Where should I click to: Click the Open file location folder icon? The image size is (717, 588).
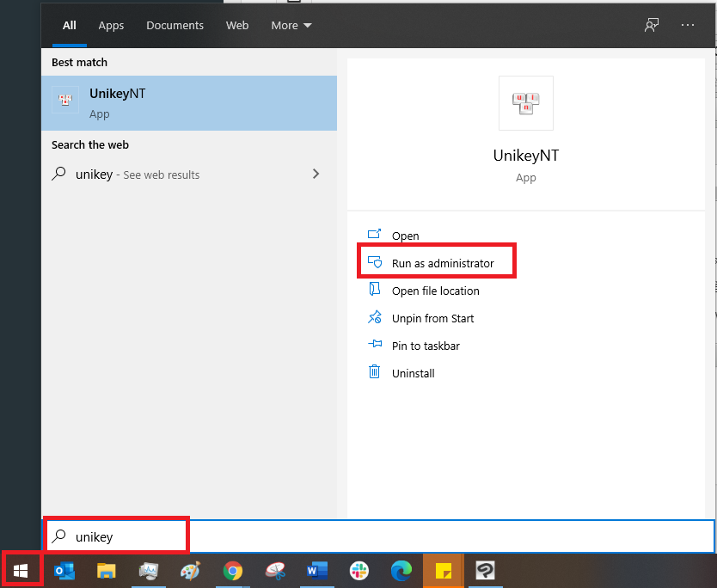(375, 289)
